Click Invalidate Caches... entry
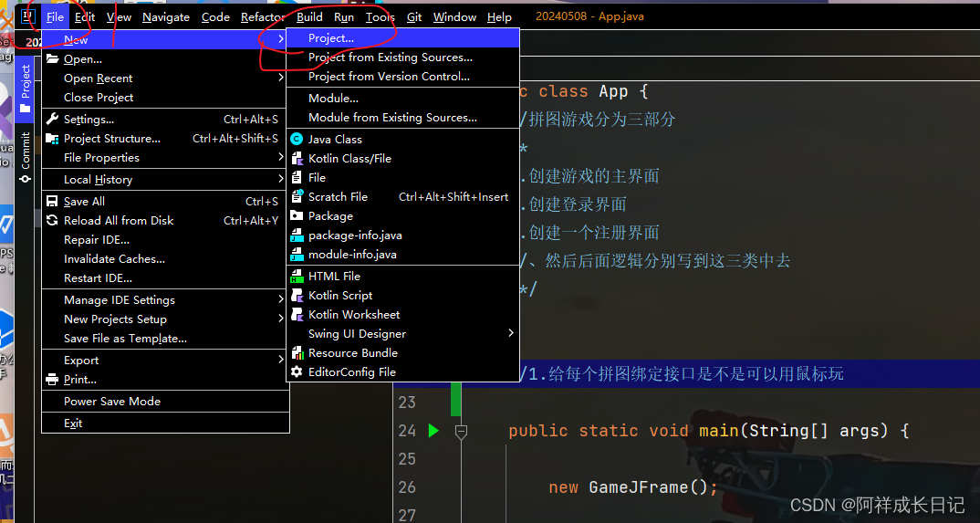This screenshot has height=523, width=980. click(114, 259)
